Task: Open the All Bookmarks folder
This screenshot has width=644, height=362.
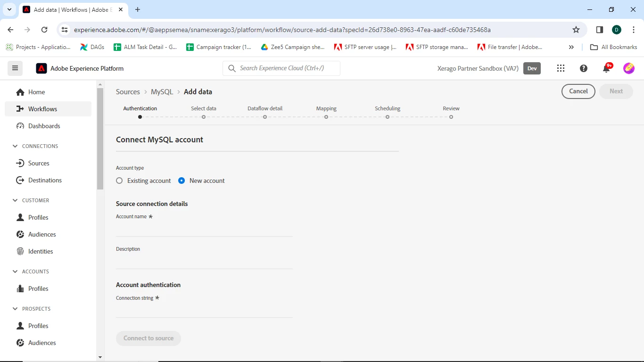Action: coord(614,47)
